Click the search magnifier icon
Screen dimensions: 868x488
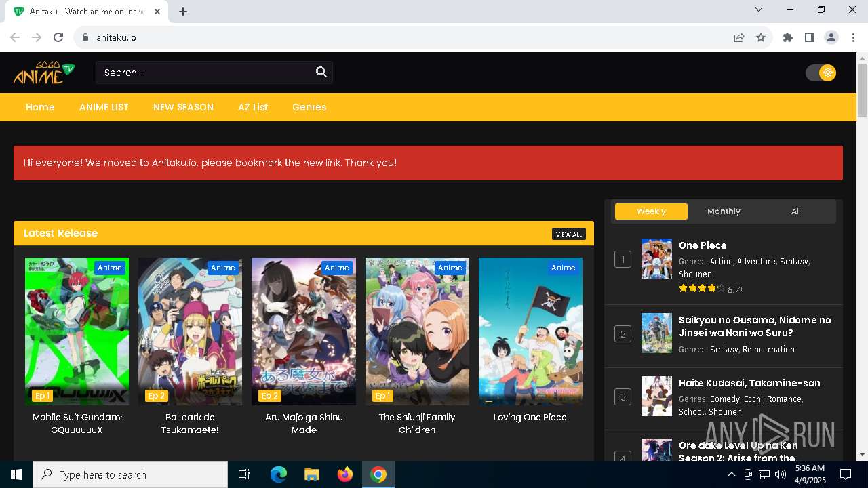[321, 72]
